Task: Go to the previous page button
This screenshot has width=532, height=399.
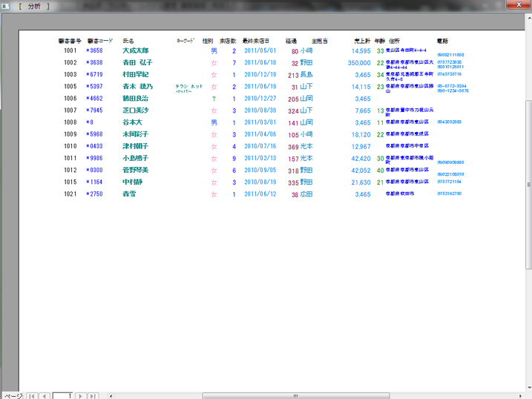Action: [x=44, y=396]
